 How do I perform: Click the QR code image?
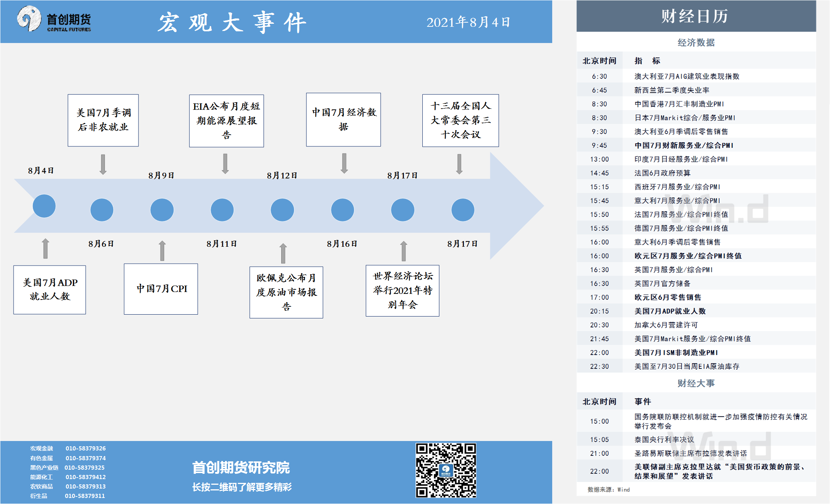tap(446, 470)
